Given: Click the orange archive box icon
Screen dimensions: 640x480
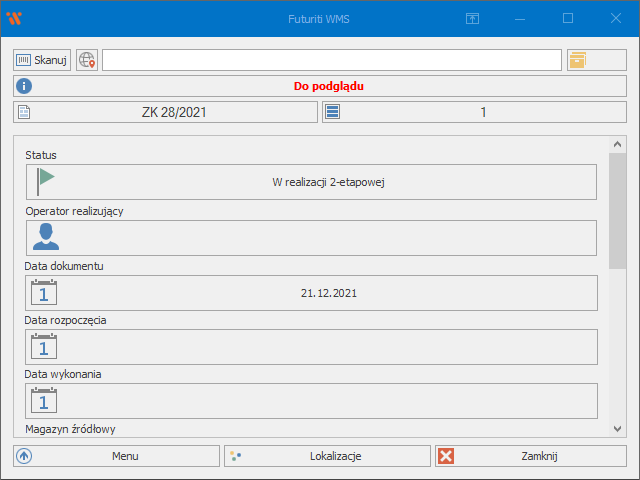Looking at the screenshot, I should point(577,60).
